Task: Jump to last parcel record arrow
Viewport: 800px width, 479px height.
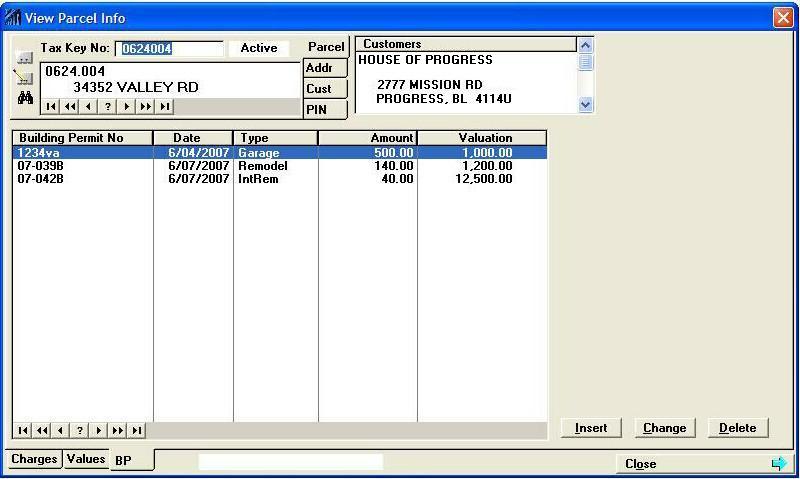Action: click(x=164, y=107)
